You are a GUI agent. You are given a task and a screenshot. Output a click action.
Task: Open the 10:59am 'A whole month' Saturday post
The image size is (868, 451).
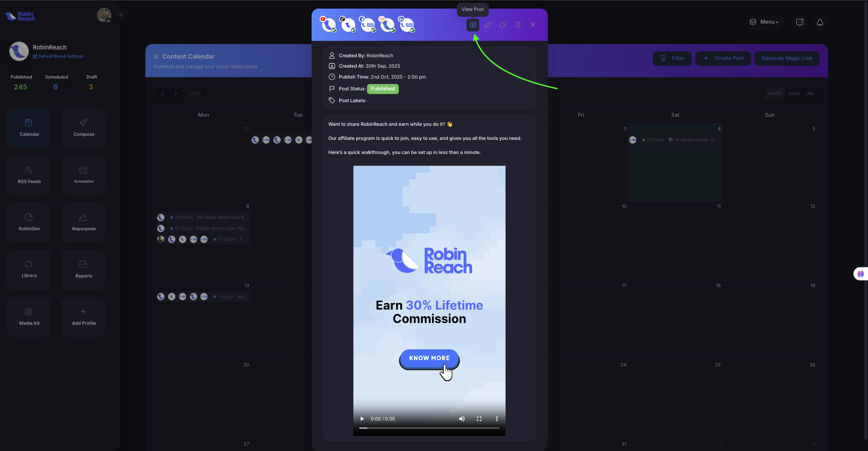[675, 140]
